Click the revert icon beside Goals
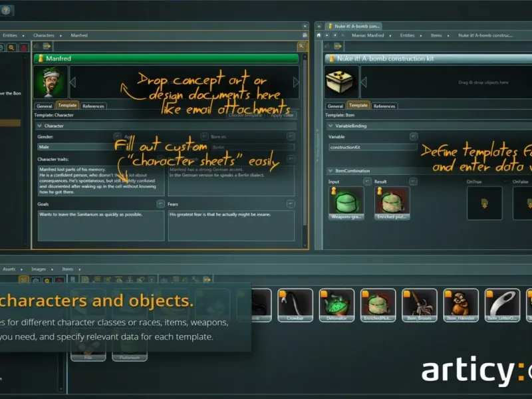The height and width of the screenshot is (399, 532). 160,203
